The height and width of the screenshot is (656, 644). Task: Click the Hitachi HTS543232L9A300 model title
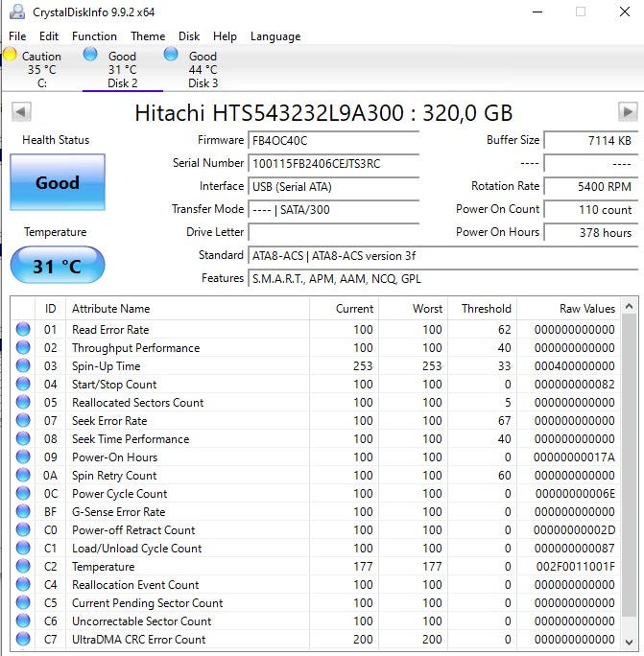point(323,112)
